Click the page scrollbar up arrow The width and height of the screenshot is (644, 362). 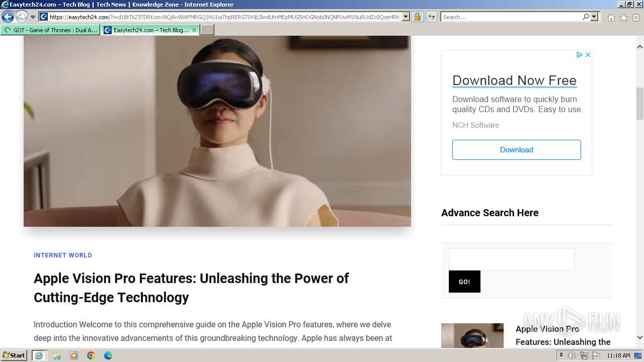coord(640,47)
